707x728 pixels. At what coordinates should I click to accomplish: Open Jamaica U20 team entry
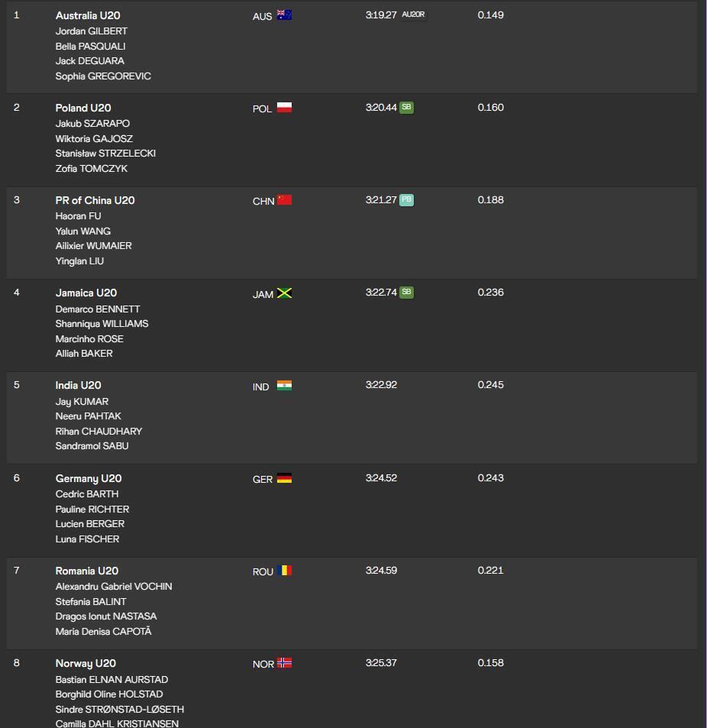86,293
